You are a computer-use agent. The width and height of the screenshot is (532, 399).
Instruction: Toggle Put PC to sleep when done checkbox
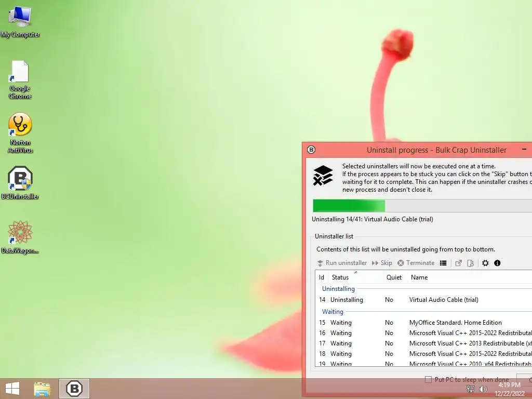(429, 379)
